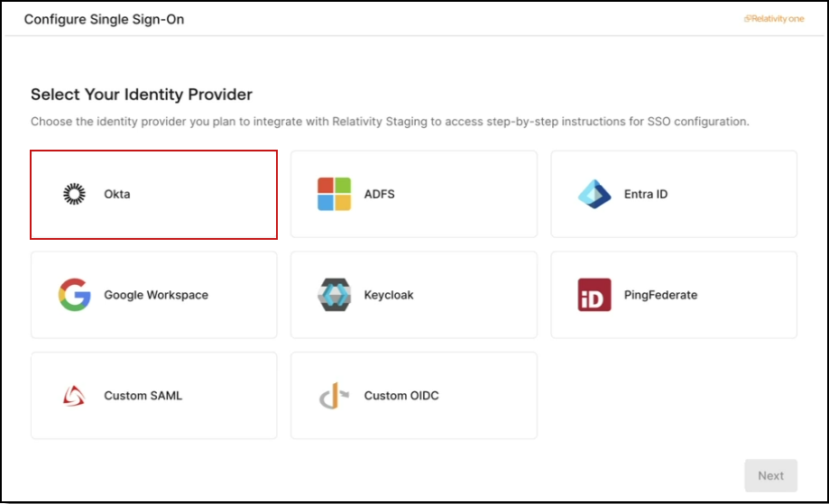Click the Okta sunburst logo icon
The height and width of the screenshot is (504, 829).
[75, 194]
